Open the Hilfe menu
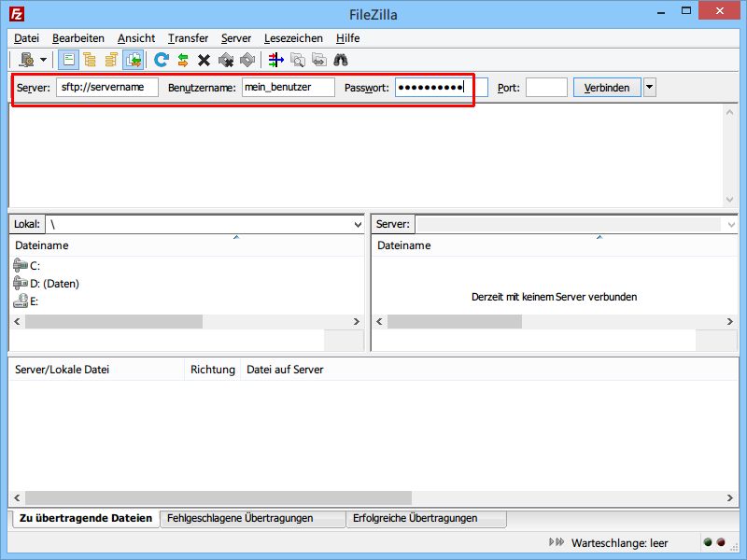The width and height of the screenshot is (747, 560). [x=347, y=38]
